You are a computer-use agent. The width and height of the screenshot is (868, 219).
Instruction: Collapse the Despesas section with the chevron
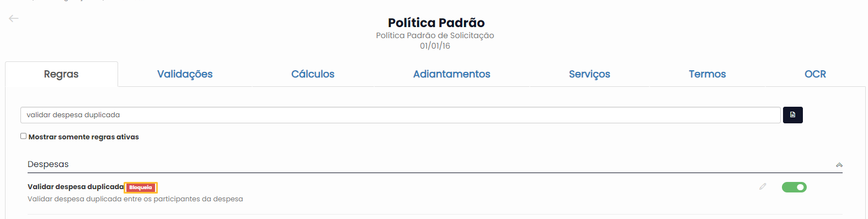coord(839,165)
